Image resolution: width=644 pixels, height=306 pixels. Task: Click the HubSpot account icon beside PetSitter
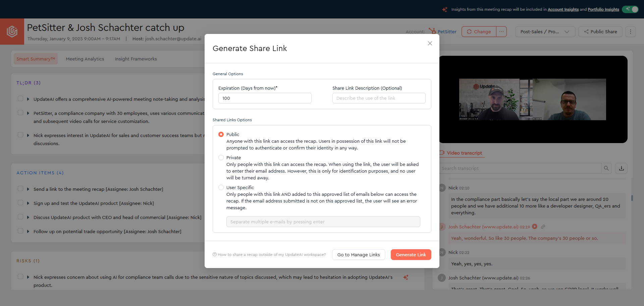coord(432,31)
